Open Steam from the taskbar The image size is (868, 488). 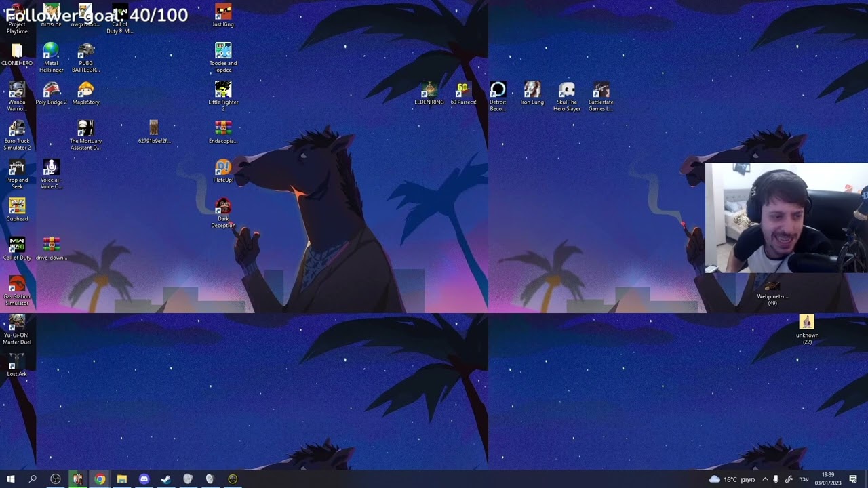click(x=165, y=479)
